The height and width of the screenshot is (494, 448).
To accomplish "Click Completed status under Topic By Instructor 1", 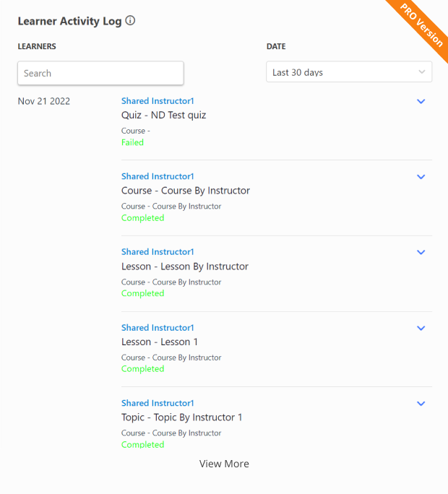I will coord(142,445).
